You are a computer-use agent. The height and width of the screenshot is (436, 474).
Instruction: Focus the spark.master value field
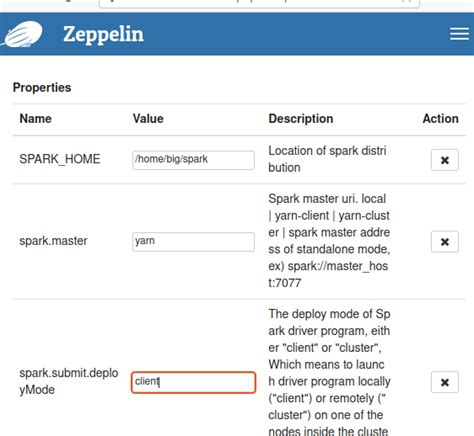click(193, 242)
